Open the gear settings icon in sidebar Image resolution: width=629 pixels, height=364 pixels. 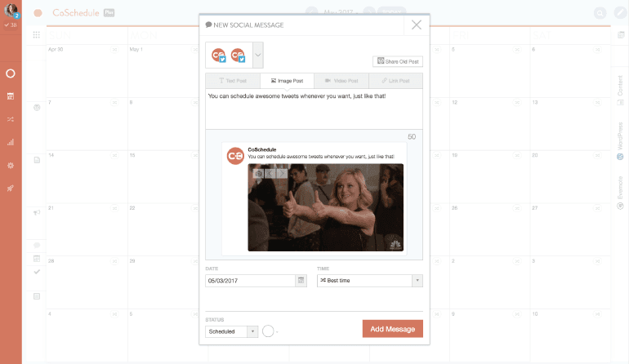(x=11, y=165)
